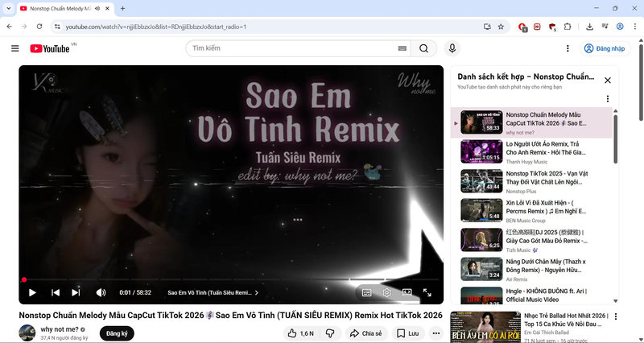Open options for Nhạc Trẻ Ballad recommendation
The image size is (644, 343).
pyautogui.click(x=615, y=316)
